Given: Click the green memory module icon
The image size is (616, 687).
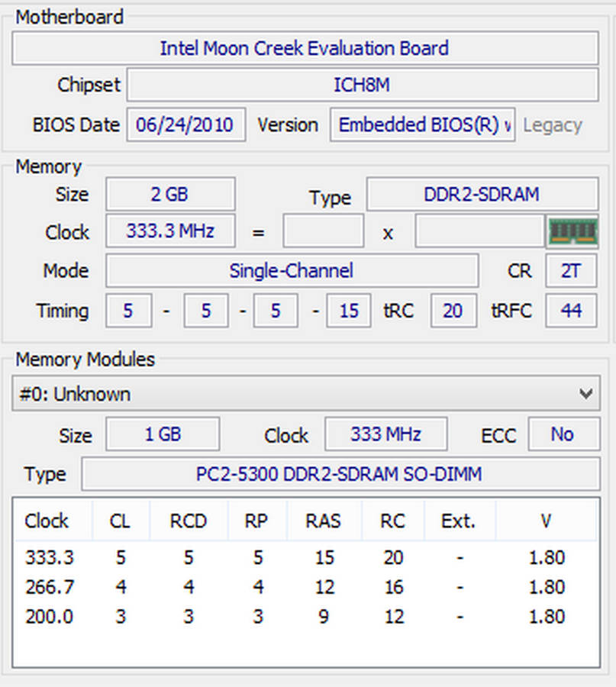Looking at the screenshot, I should coord(572,231).
